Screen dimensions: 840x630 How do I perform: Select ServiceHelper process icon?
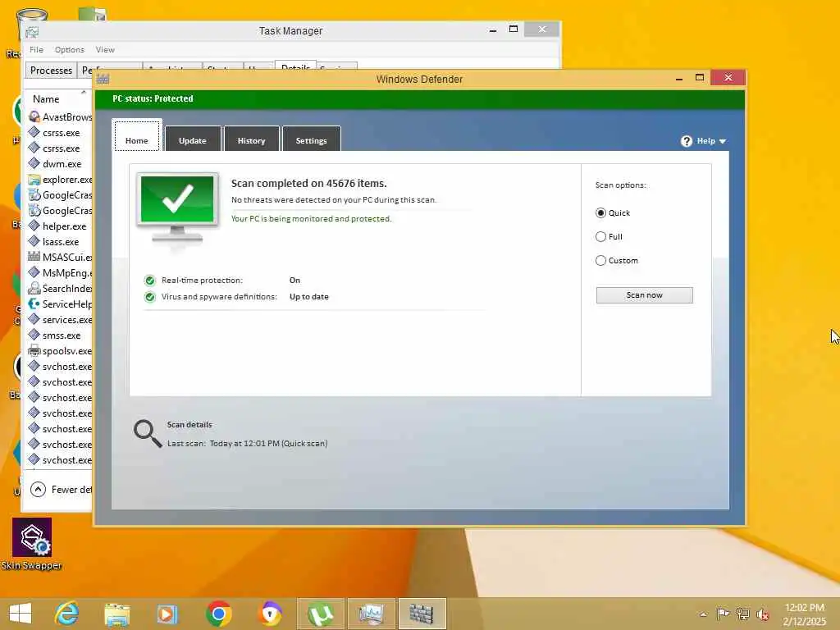pyautogui.click(x=34, y=304)
